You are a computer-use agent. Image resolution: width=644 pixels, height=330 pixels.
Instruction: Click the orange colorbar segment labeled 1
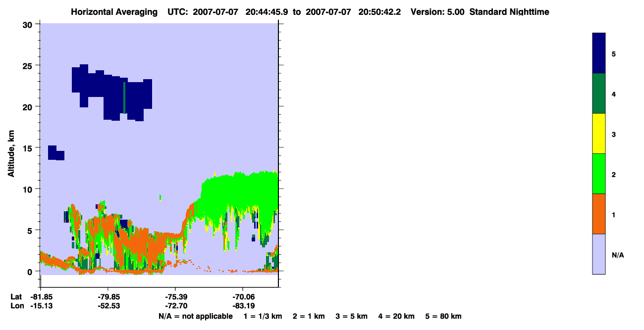[x=599, y=214]
